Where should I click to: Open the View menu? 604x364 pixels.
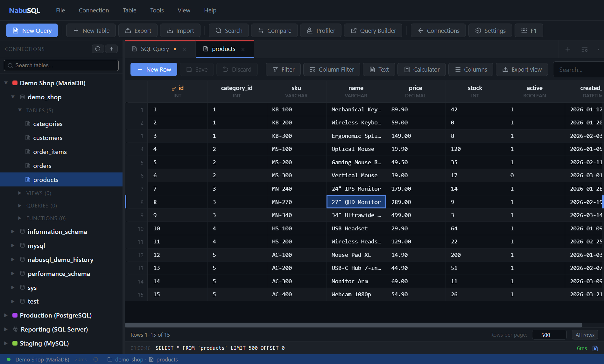click(184, 10)
